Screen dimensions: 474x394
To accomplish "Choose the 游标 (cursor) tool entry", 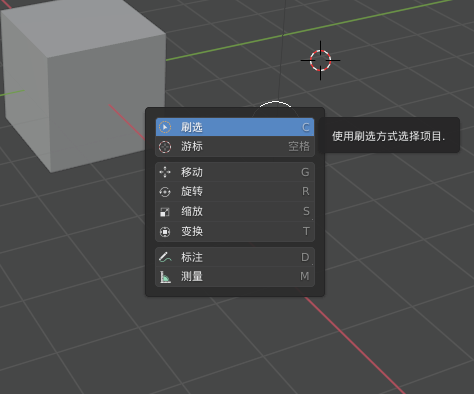I will [x=235, y=146].
